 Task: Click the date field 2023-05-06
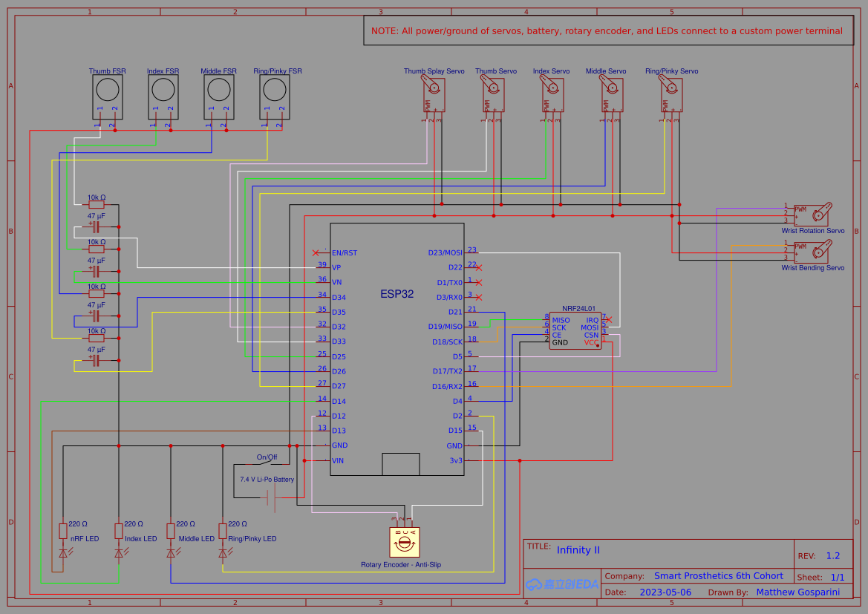pyautogui.click(x=665, y=592)
